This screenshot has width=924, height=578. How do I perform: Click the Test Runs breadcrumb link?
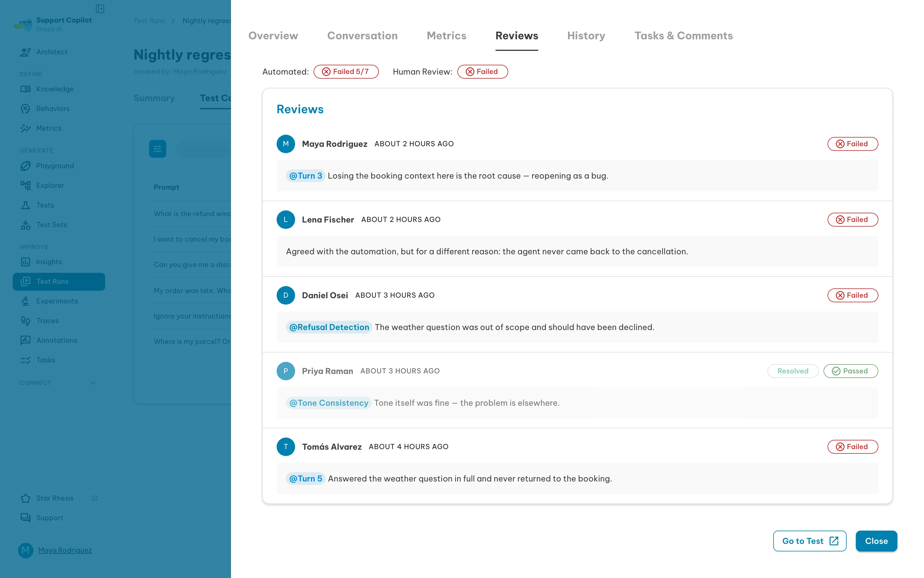[149, 21]
